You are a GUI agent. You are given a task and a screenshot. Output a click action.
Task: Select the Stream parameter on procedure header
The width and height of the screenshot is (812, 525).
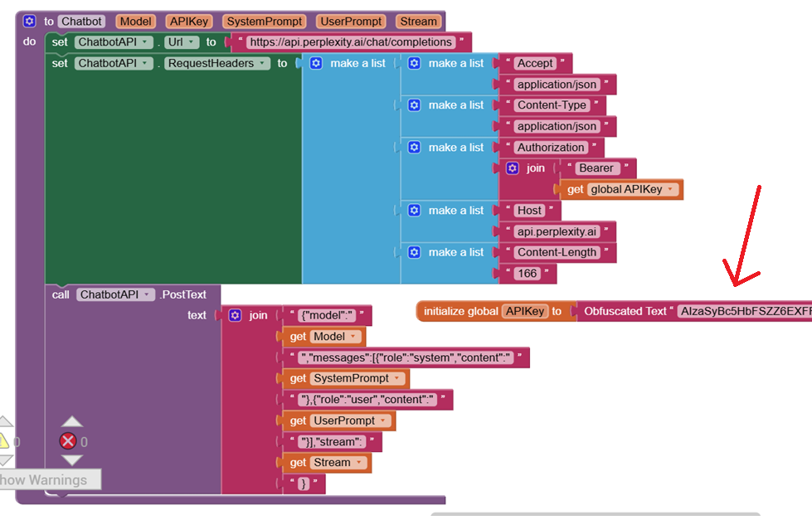coord(418,22)
